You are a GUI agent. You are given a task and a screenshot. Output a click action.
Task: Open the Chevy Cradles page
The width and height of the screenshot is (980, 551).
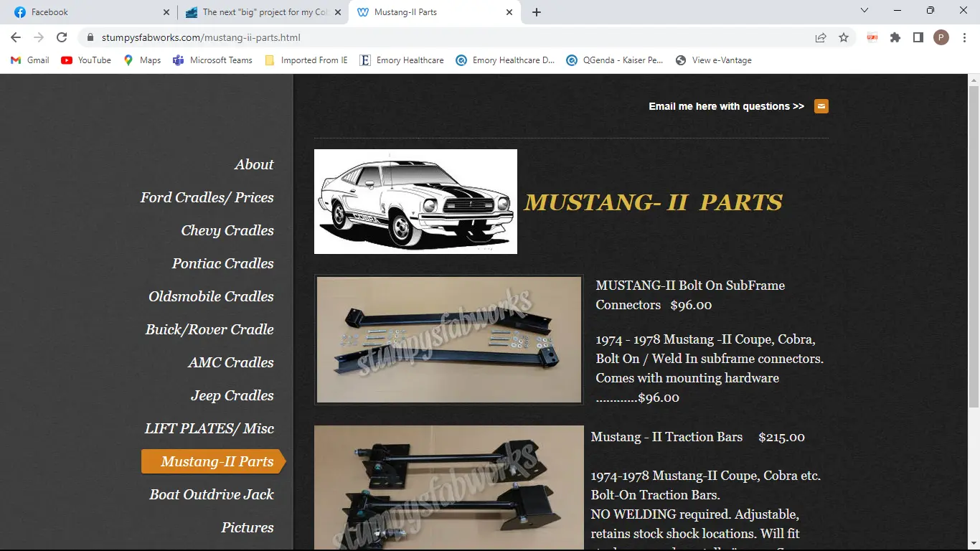pos(227,230)
